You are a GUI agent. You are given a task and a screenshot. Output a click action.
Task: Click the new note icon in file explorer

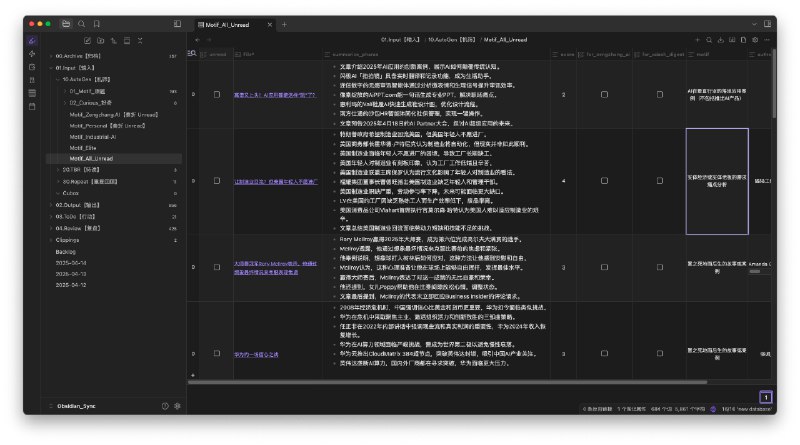pos(87,40)
